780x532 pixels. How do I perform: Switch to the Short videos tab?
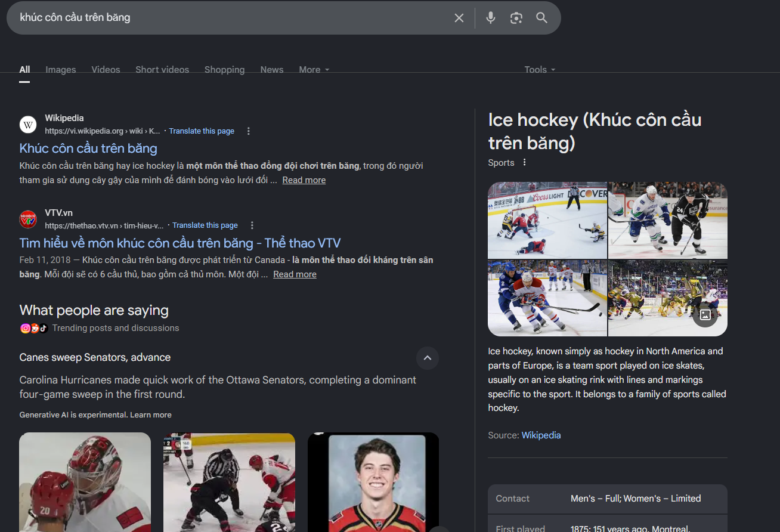tap(162, 70)
